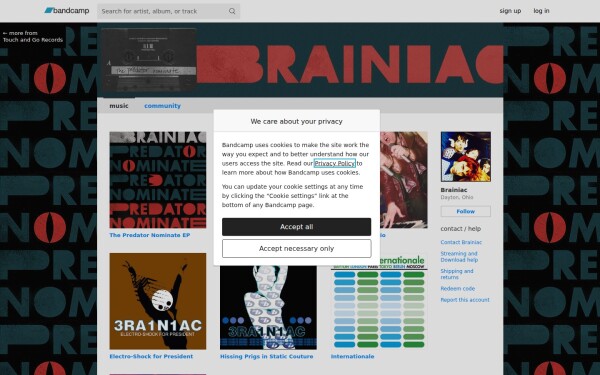Click the search magnifier icon
Viewport: 600px width, 375px height.
pyautogui.click(x=232, y=11)
